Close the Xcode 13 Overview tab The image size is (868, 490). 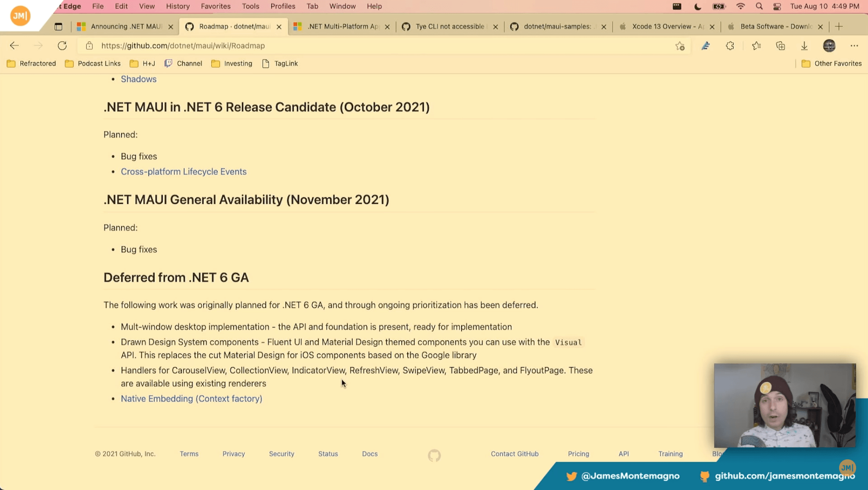point(712,27)
